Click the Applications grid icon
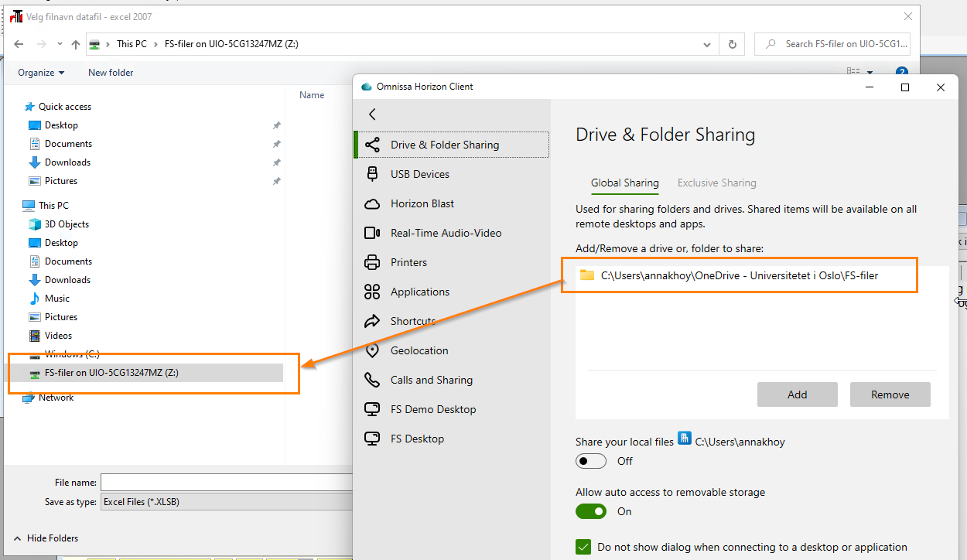Viewport: 967px width, 560px height. point(372,292)
